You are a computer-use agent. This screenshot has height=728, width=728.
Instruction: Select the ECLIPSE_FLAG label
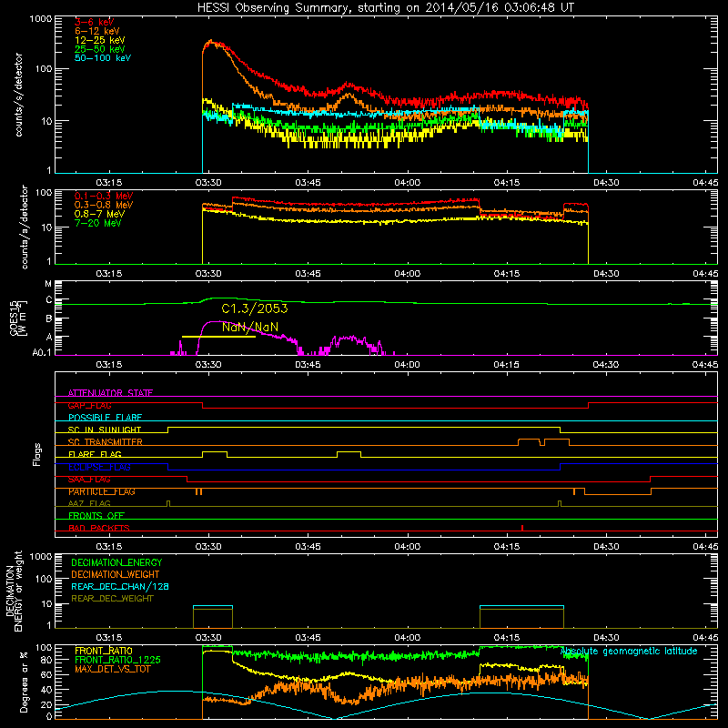coord(99,467)
